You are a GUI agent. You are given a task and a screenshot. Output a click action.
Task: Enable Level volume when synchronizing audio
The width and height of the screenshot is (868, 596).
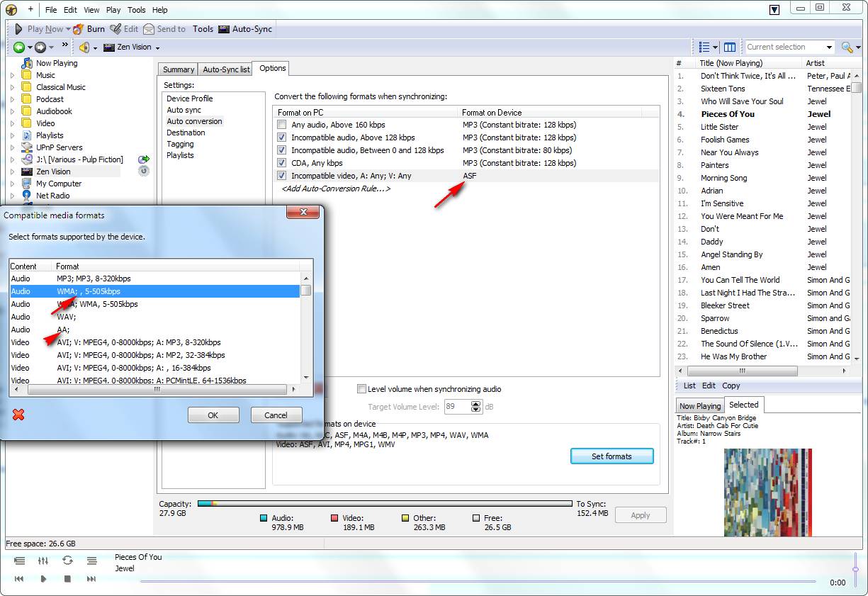tap(362, 389)
